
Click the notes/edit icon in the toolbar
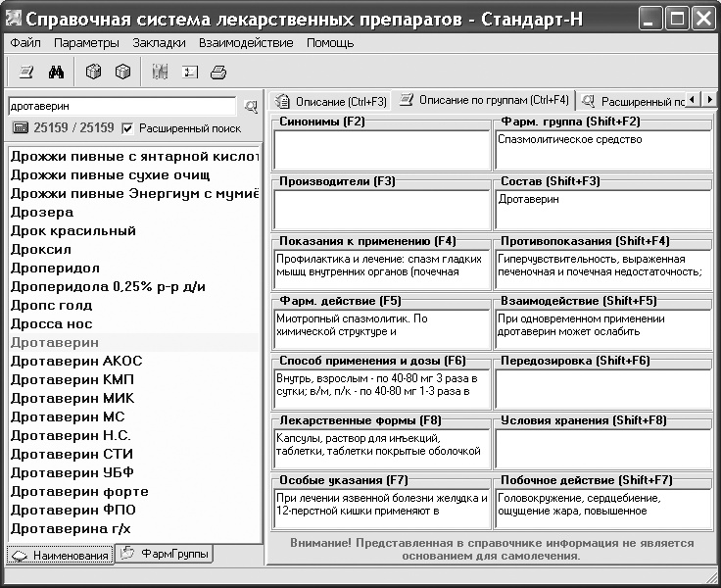[x=27, y=71]
